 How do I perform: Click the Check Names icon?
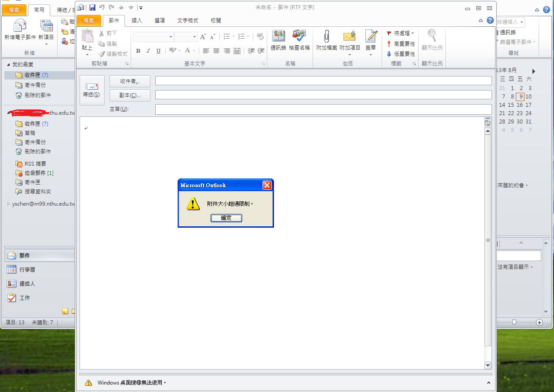pos(299,36)
